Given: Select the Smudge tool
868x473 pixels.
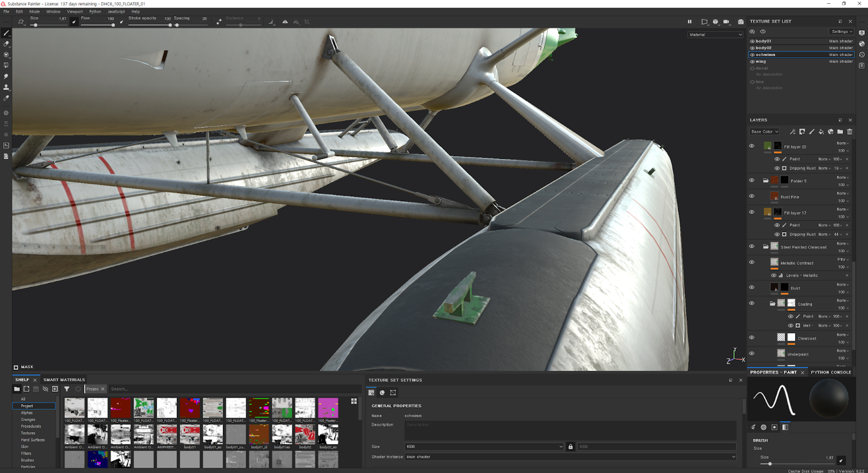Looking at the screenshot, I should [x=7, y=76].
